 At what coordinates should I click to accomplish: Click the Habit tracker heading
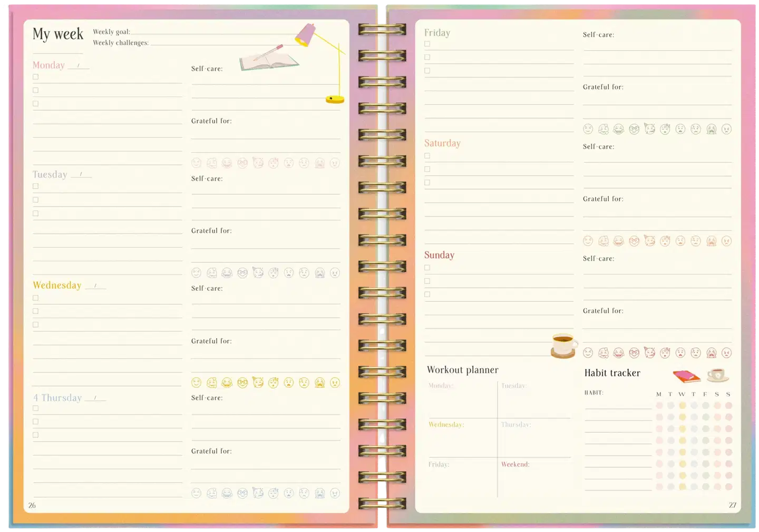coord(612,373)
